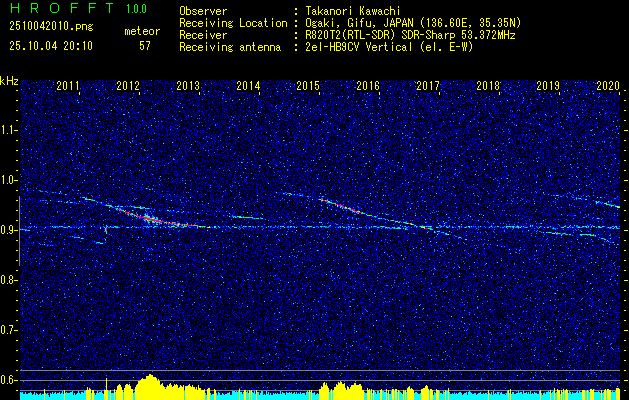
Task: Click the 2014 time marker
Action: (248, 85)
